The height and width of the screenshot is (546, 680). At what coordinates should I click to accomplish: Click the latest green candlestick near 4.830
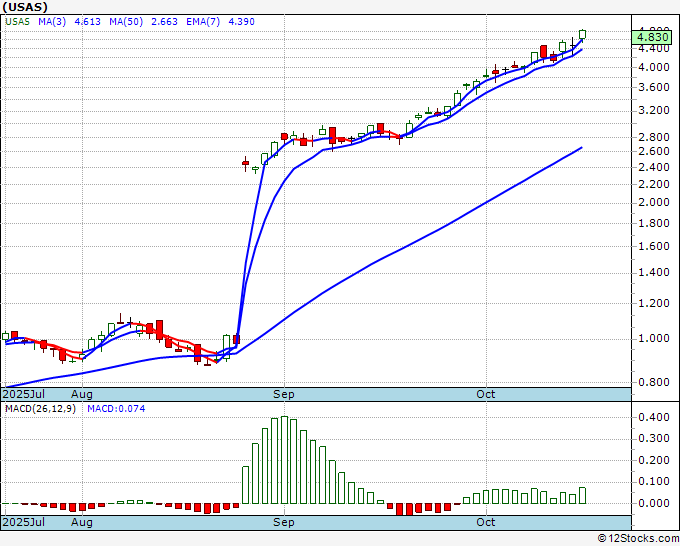pos(582,35)
